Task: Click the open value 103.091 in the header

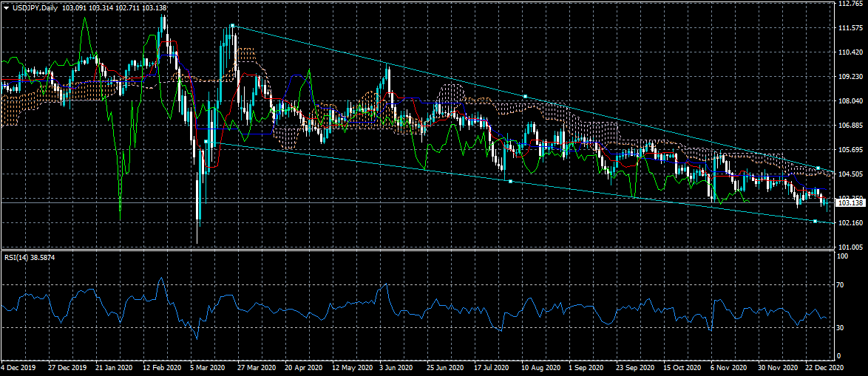Action: tap(73, 7)
